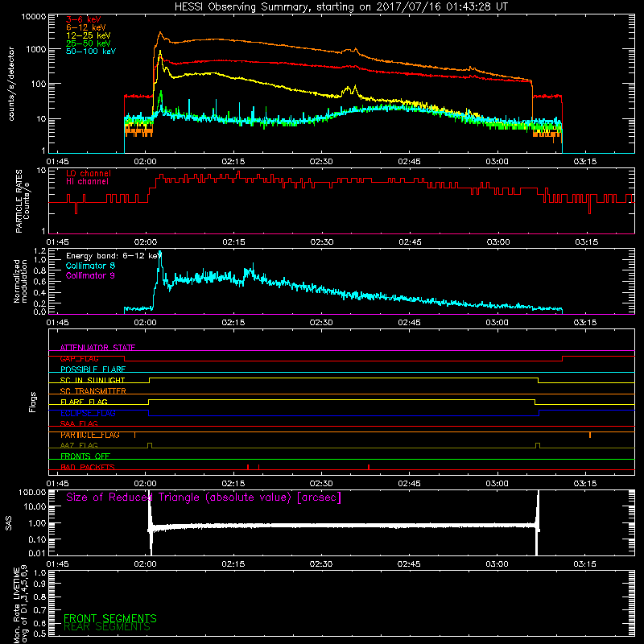Image resolution: width=644 pixels, height=644 pixels.
Task: Click the GAP_FLAG label
Action: coord(79,358)
